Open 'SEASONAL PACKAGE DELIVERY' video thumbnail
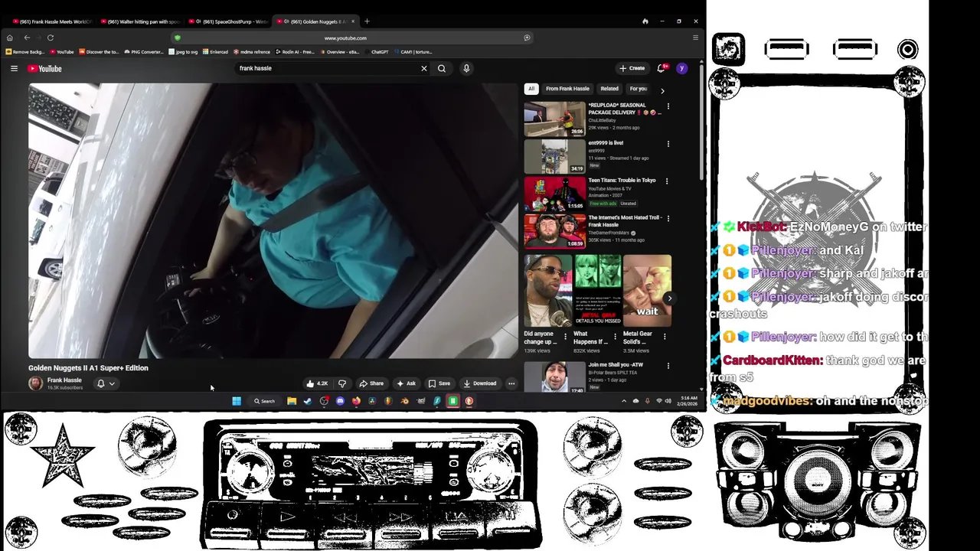980x551 pixels. (x=555, y=119)
